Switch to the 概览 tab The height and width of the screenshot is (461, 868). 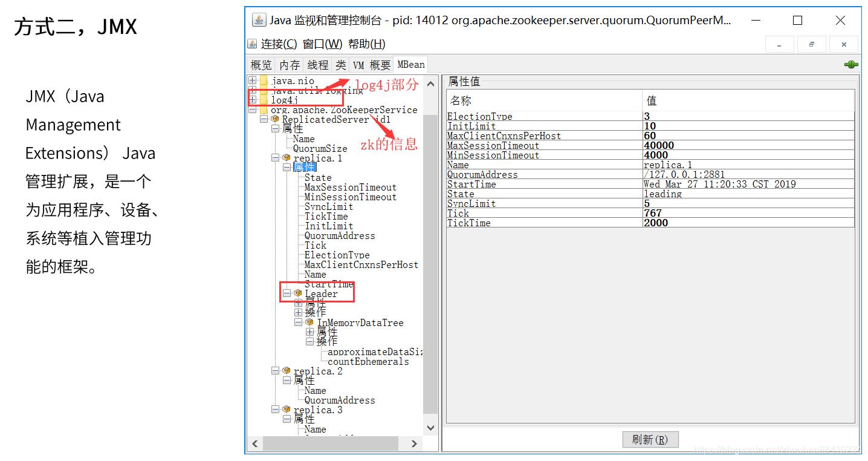click(261, 65)
